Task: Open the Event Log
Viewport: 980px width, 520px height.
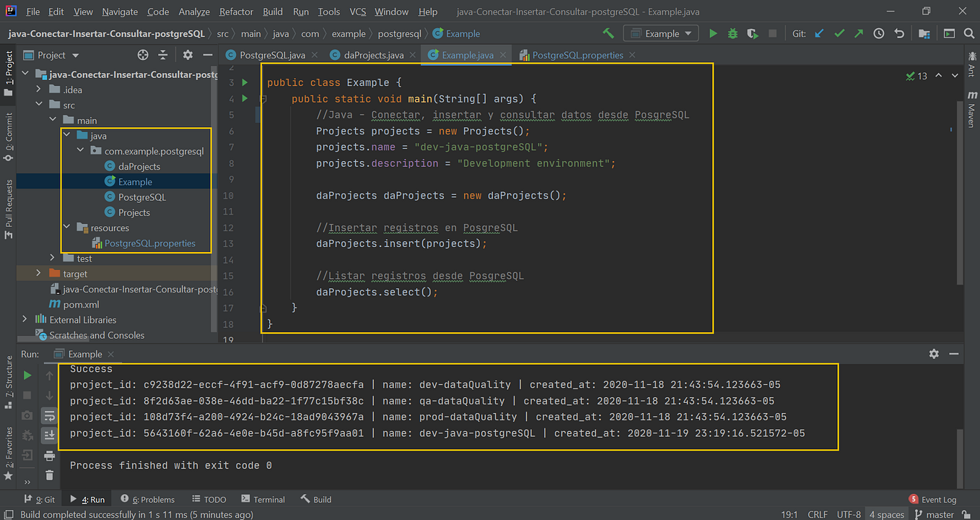Action: click(x=938, y=498)
